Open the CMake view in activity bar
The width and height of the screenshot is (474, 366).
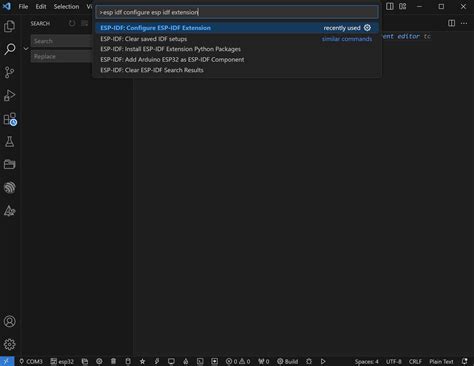(x=10, y=211)
